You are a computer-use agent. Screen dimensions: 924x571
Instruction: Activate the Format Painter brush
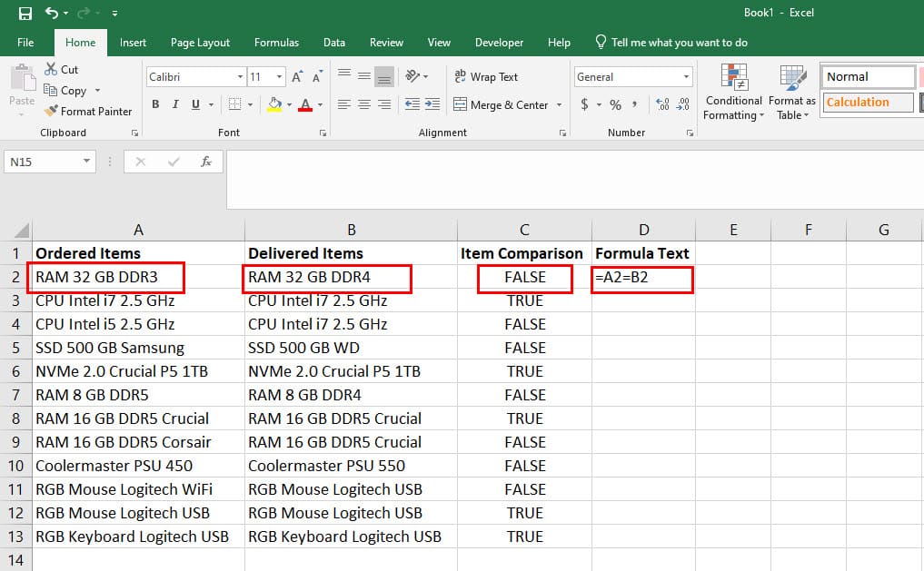88,112
